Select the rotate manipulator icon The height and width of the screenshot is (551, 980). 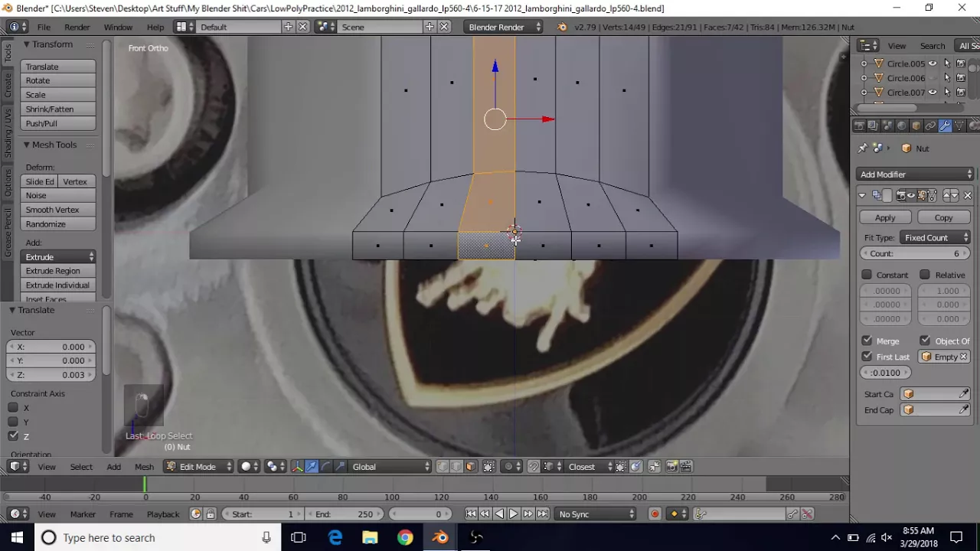click(x=325, y=467)
